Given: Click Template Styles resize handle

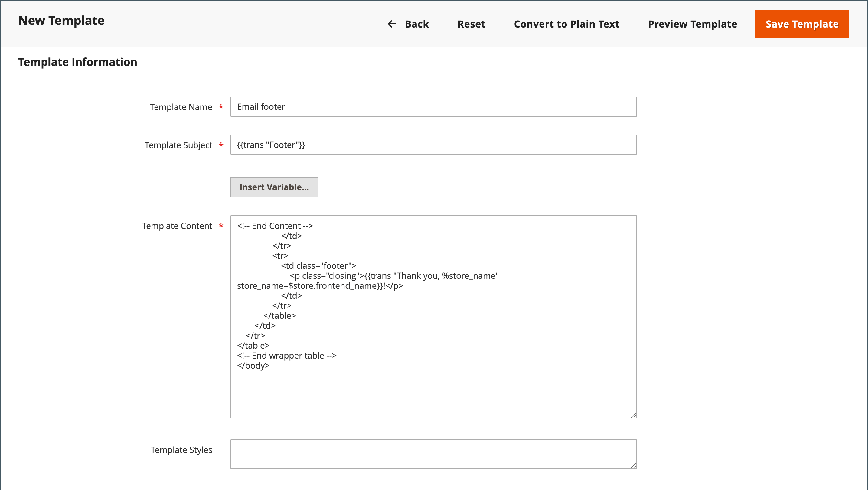Looking at the screenshot, I should point(633,466).
